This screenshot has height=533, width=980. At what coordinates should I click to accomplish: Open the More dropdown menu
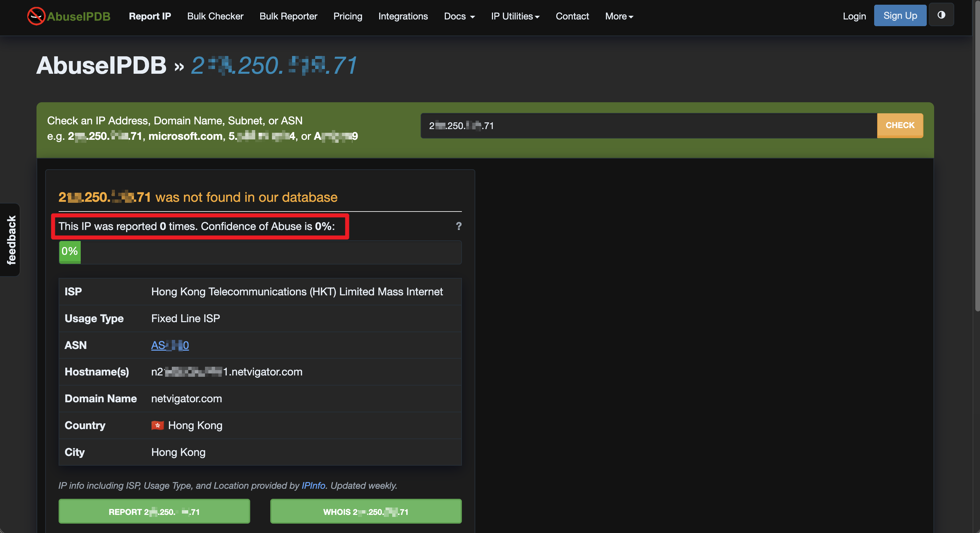(619, 16)
